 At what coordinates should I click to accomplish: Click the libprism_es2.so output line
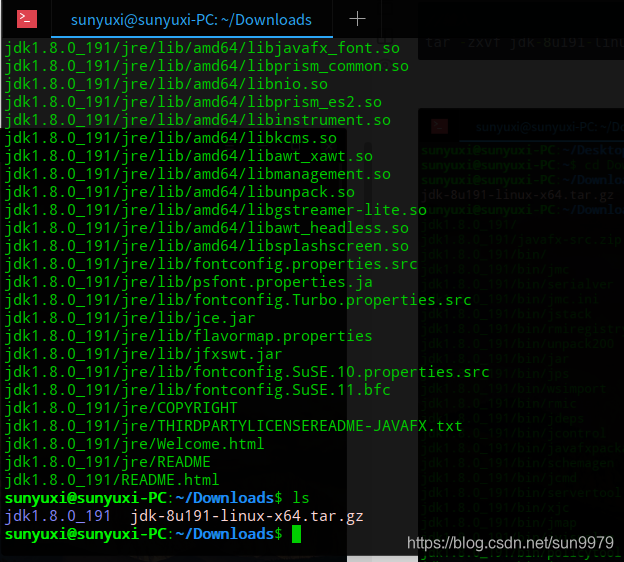(193, 103)
